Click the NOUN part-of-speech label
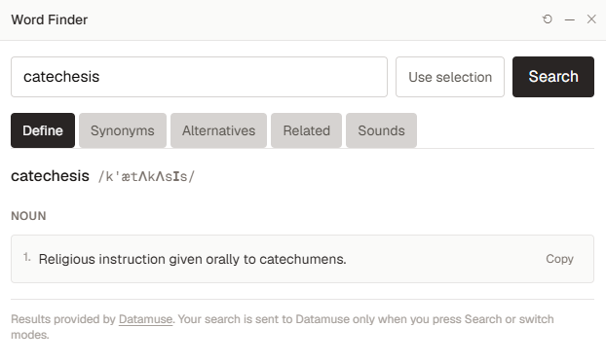The width and height of the screenshot is (606, 364). pos(28,216)
